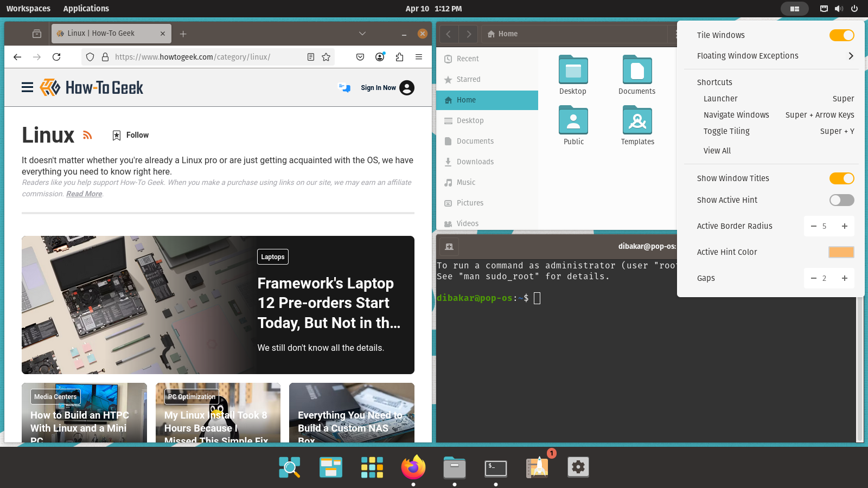Open the Pocket save icon in Firefox
The height and width of the screenshot is (488, 868).
point(360,57)
